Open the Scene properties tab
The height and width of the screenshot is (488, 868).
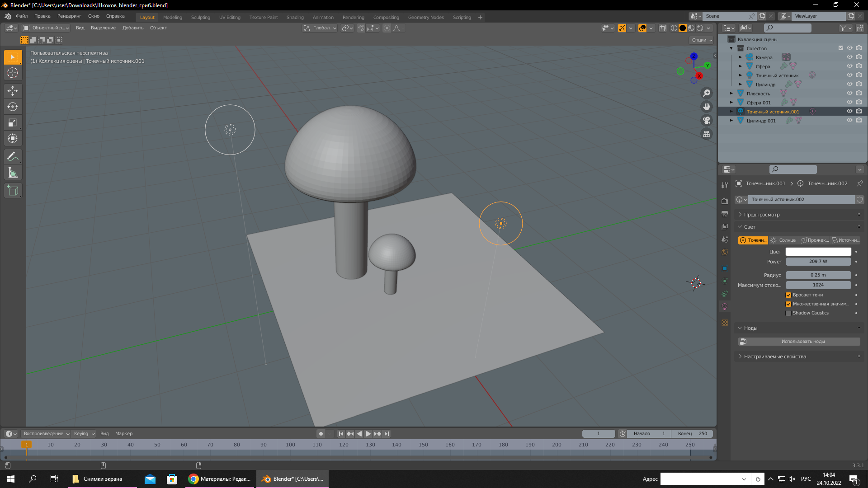click(x=725, y=239)
